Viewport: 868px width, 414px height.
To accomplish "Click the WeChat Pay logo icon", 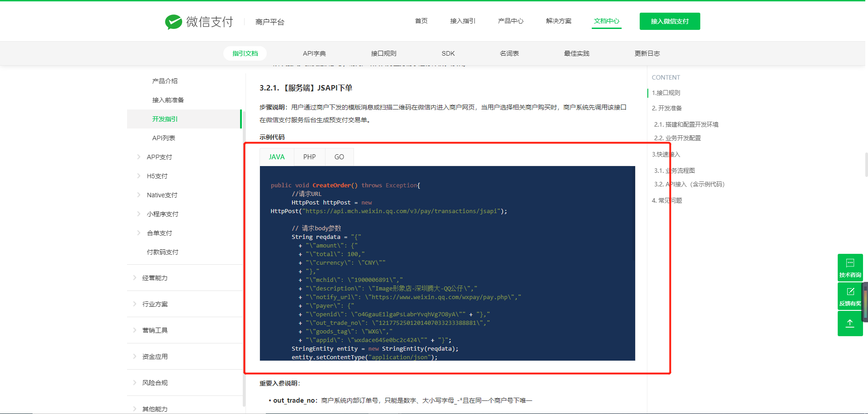I will (174, 22).
